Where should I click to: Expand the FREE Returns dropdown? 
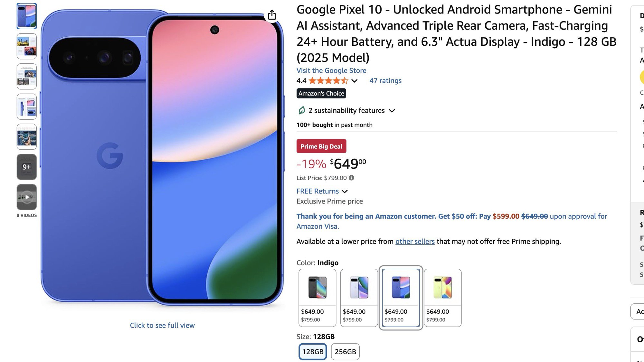[x=345, y=191]
